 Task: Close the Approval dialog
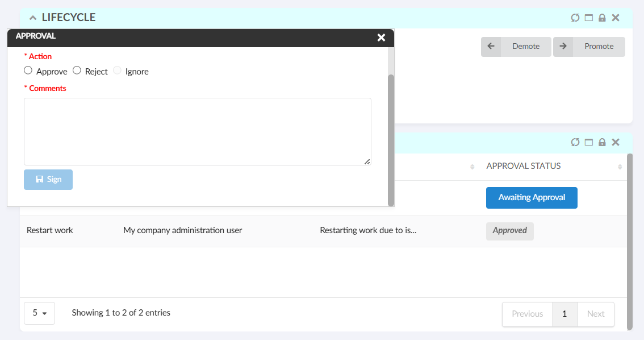click(382, 38)
